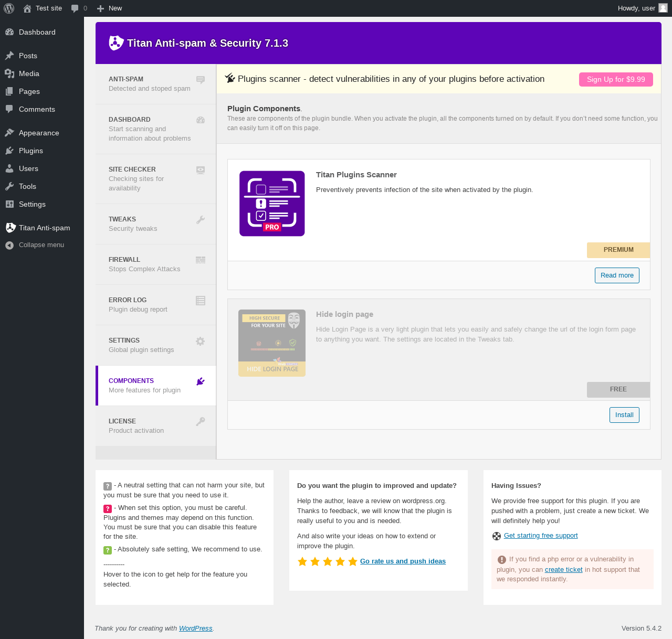Click the "Hide login page" component title
This screenshot has width=672, height=639.
(344, 314)
